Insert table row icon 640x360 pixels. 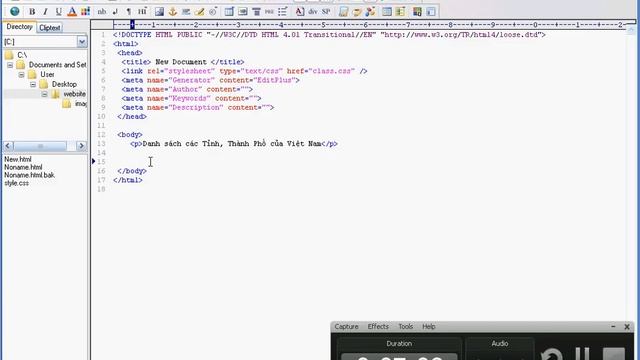point(242,12)
